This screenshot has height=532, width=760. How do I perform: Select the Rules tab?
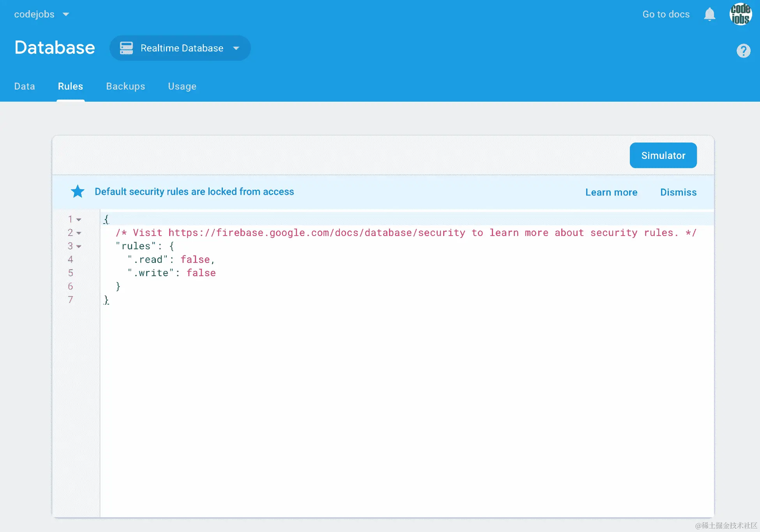pos(71,86)
